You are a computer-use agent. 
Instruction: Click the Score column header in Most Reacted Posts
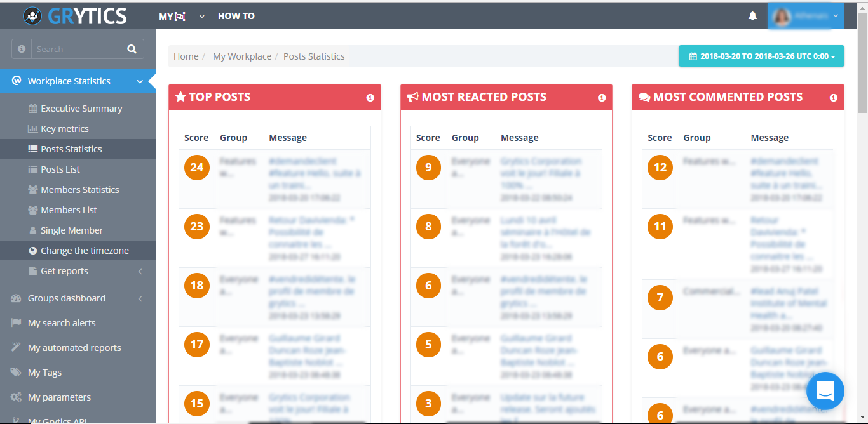[x=428, y=138]
